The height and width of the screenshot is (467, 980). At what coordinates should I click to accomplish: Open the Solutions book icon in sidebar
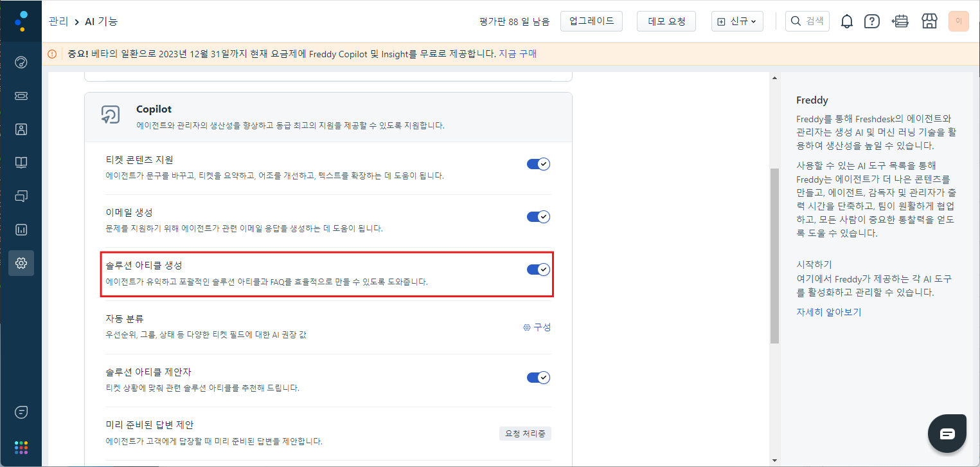point(21,163)
